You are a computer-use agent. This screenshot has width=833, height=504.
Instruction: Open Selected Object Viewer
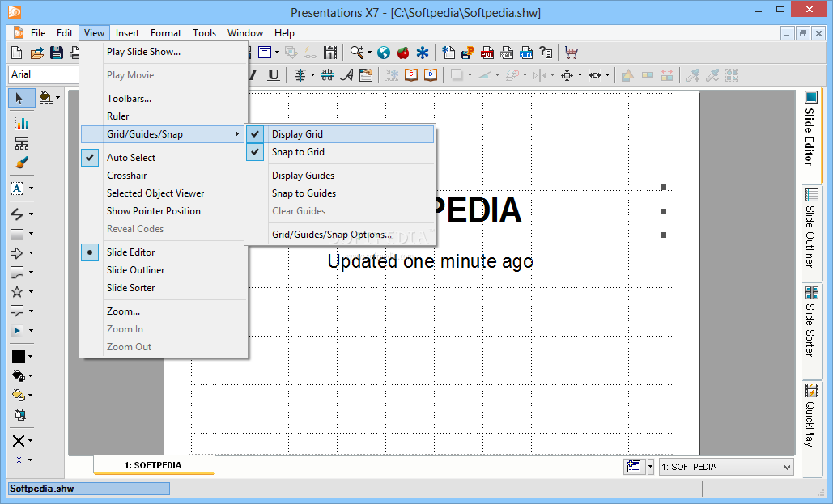(x=164, y=193)
